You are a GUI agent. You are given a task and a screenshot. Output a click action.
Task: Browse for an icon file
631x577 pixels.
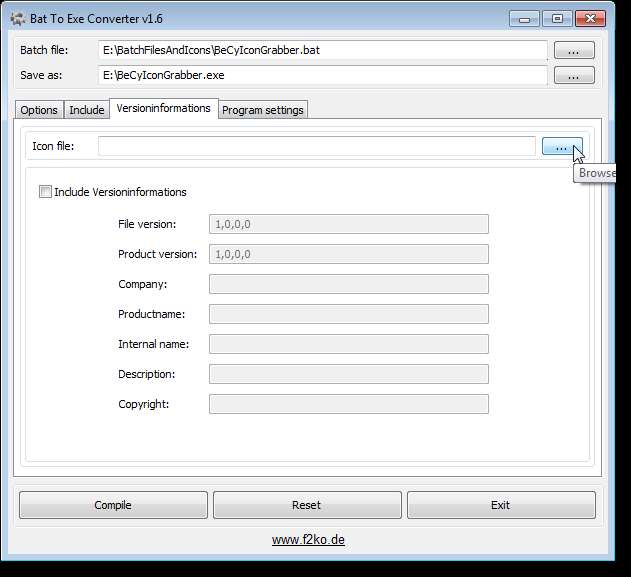(562, 146)
